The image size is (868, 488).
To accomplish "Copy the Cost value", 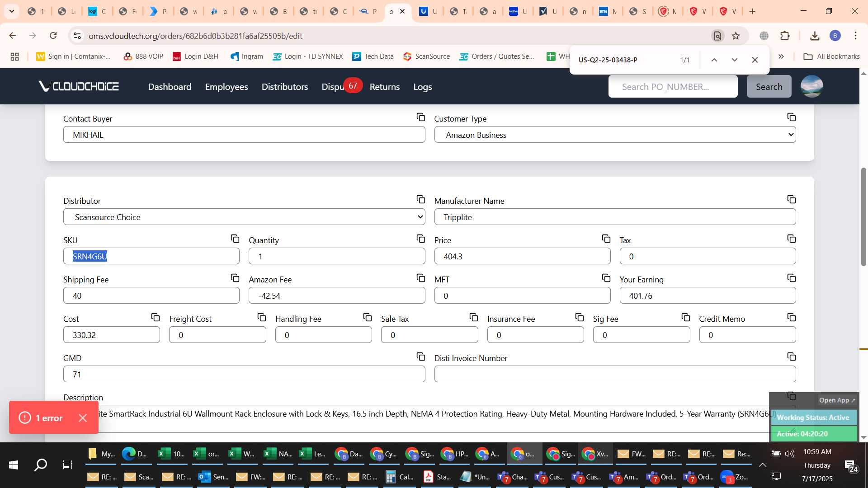I will pos(156,318).
